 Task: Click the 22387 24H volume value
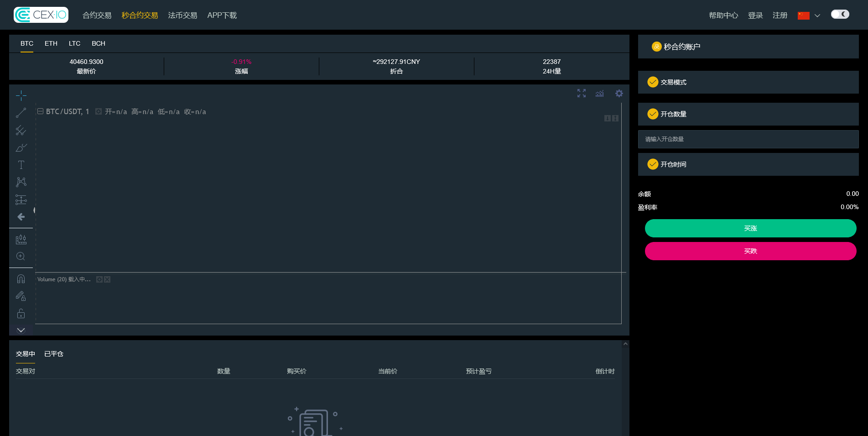click(x=552, y=62)
